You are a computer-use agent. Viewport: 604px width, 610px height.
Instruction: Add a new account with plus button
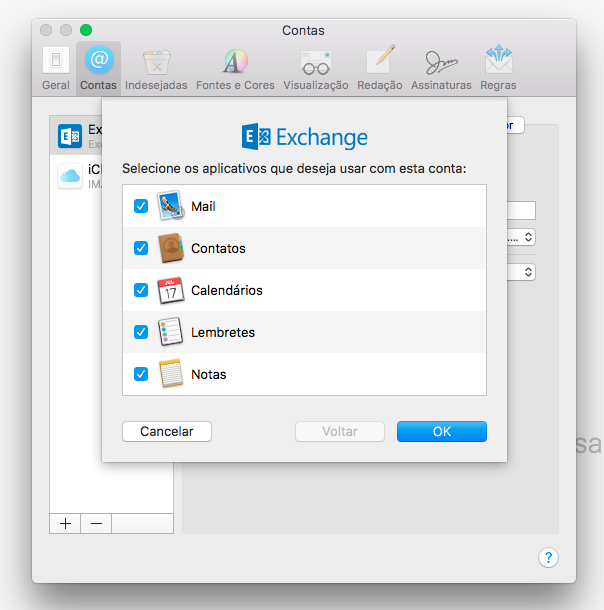pos(65,523)
